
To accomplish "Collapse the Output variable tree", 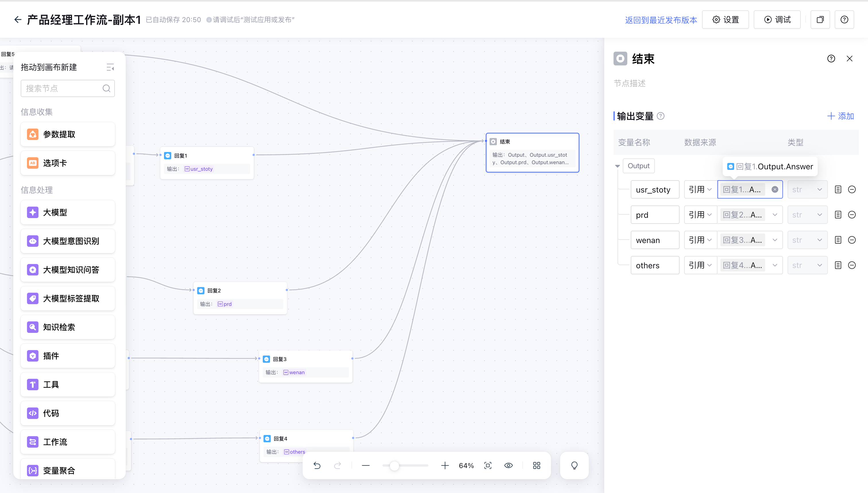I will 617,166.
